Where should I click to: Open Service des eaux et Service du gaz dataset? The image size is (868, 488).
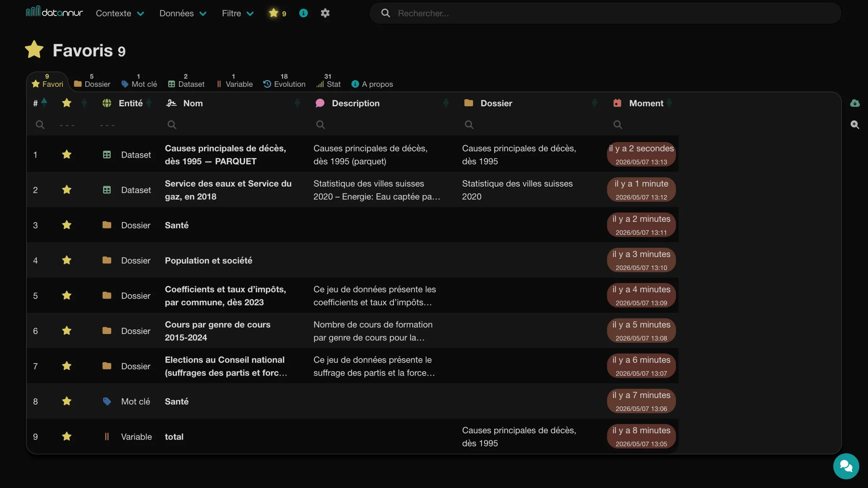228,190
